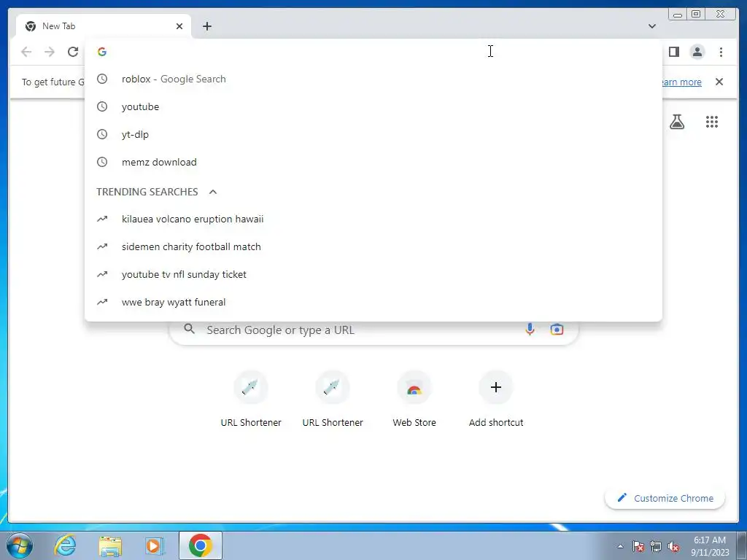Select roblox - Google Search suggestion
The width and height of the screenshot is (747, 560).
click(x=373, y=79)
